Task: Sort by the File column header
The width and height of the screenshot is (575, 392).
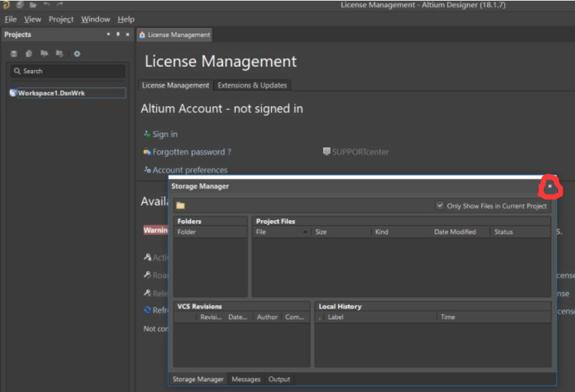Action: pos(282,231)
